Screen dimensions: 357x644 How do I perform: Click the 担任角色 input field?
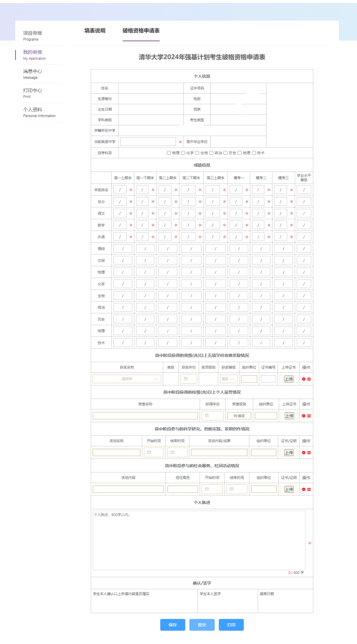point(183,489)
